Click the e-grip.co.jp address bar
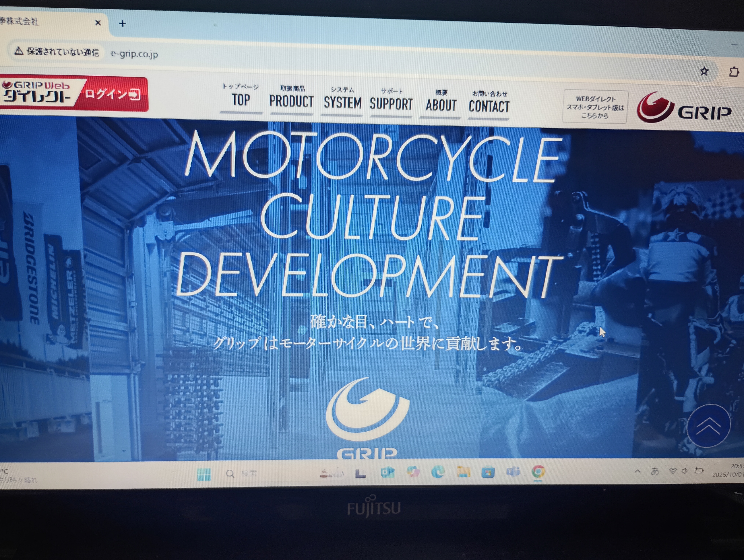744x560 pixels. [x=135, y=54]
